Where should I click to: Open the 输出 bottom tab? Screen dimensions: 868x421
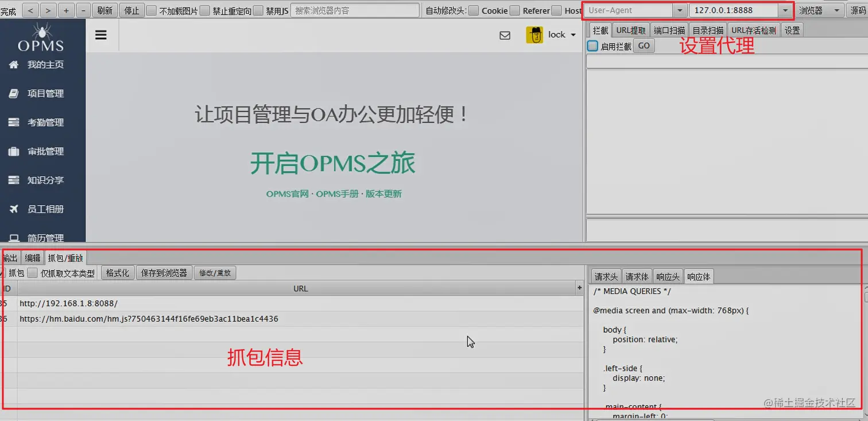coord(10,258)
